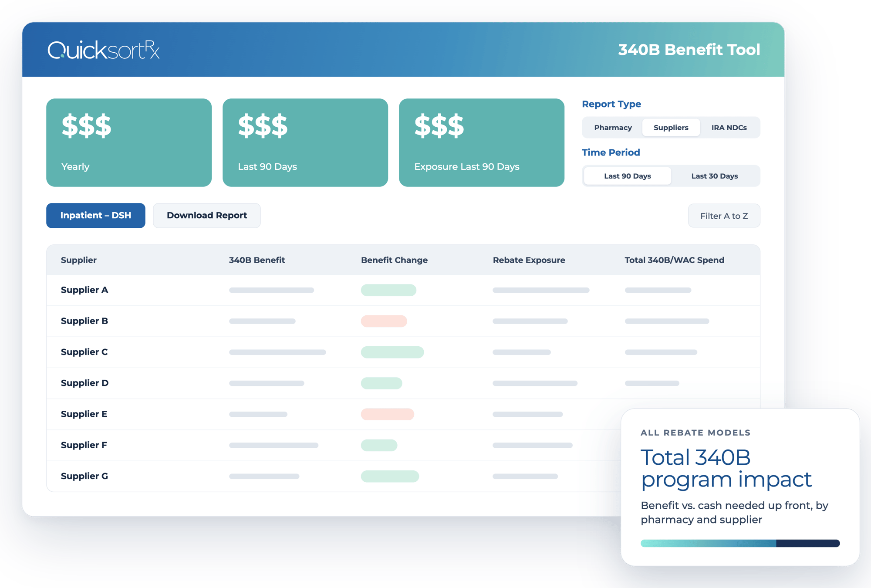This screenshot has width=871, height=588.
Task: Click Supplier G's green benefit change pill
Action: pyautogui.click(x=390, y=476)
